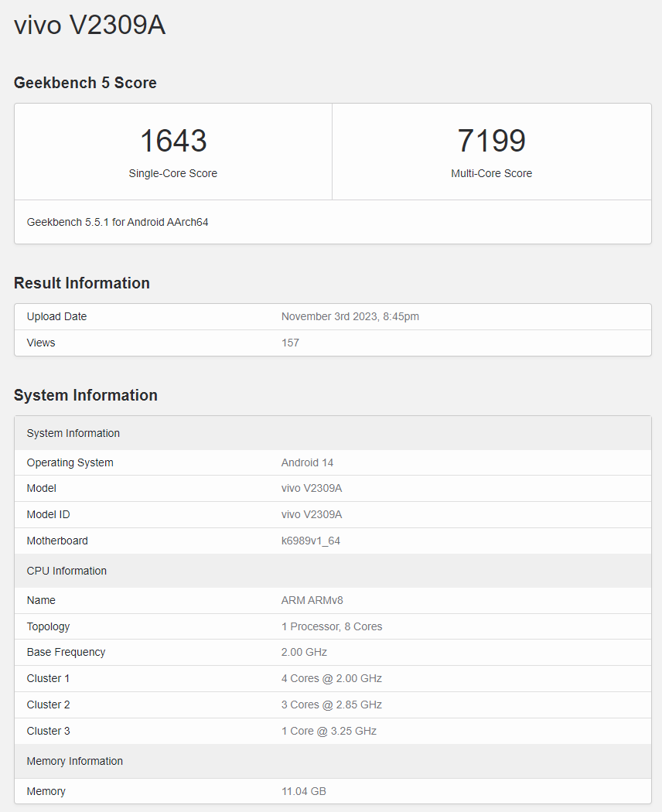This screenshot has width=662, height=812.
Task: Select the 1643 single-core score number
Action: 173,141
